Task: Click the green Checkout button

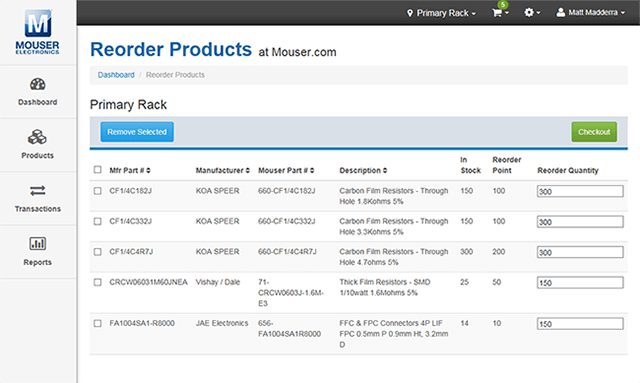Action: (x=594, y=132)
